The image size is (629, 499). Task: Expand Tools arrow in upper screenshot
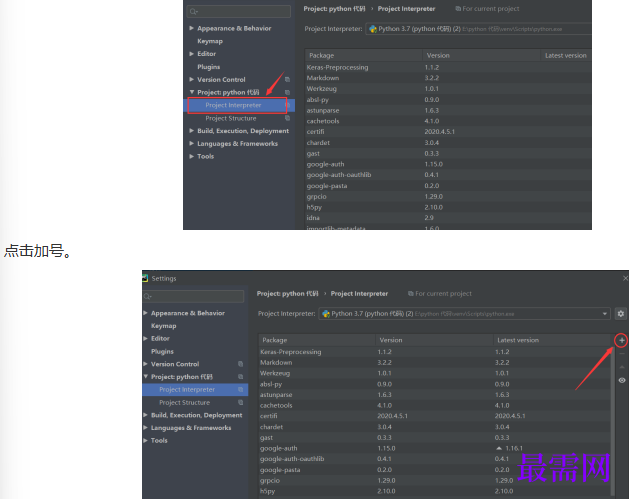(x=191, y=156)
